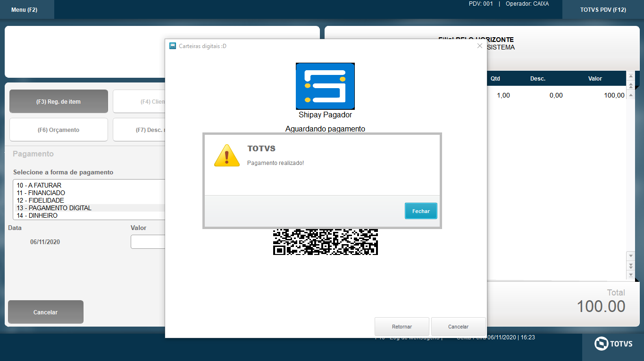
Task: Select payment method 11 - FINANCIADO
Action: coord(90,193)
